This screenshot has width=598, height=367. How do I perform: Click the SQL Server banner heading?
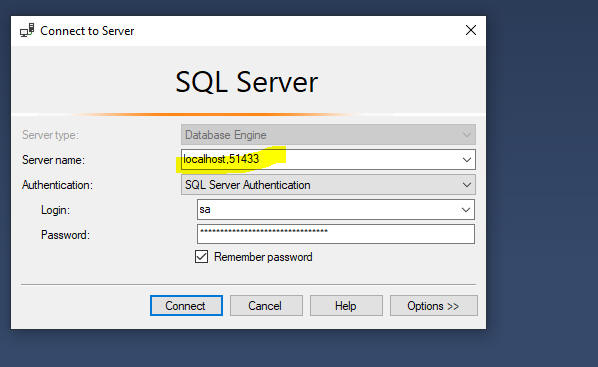pos(246,82)
